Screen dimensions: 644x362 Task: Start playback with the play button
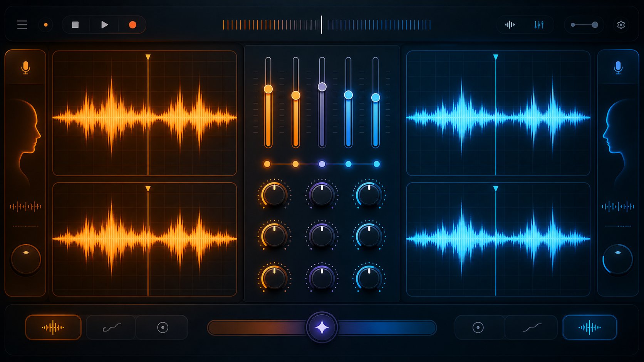pos(104,25)
